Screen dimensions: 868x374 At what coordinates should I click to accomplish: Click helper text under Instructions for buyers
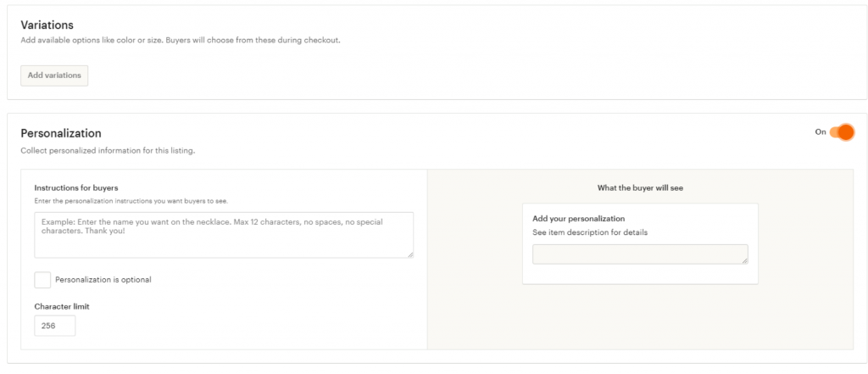[x=131, y=201]
